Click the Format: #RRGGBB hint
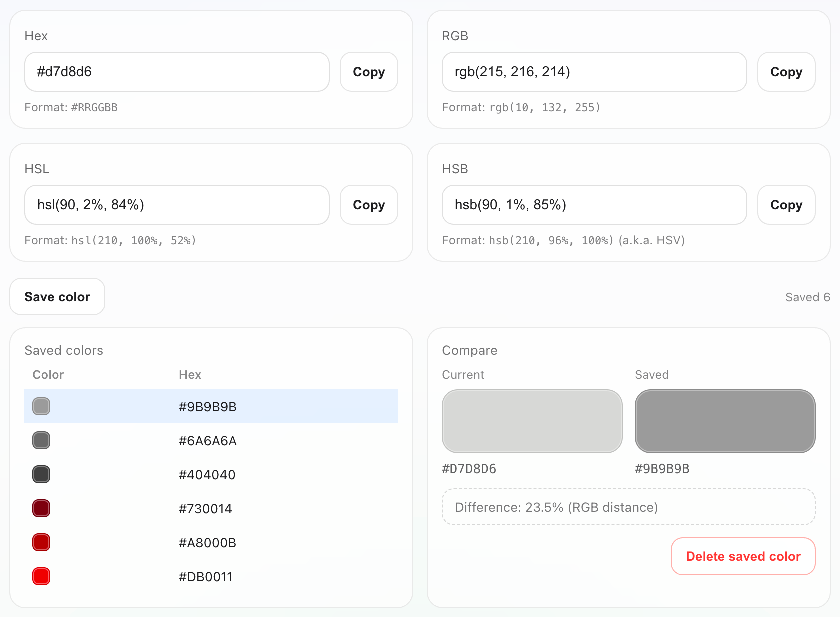Screen dimensions: 840x617 71,107
